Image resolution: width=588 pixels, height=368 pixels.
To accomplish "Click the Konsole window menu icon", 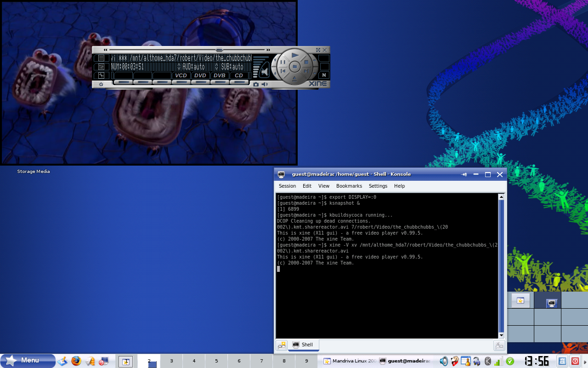I will tap(281, 174).
